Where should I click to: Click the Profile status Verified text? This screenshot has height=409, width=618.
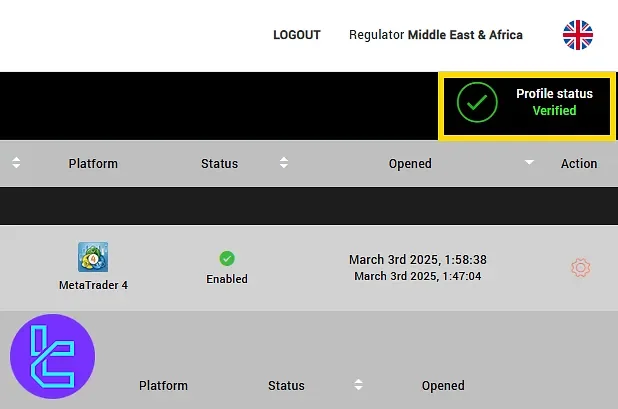pos(554,102)
